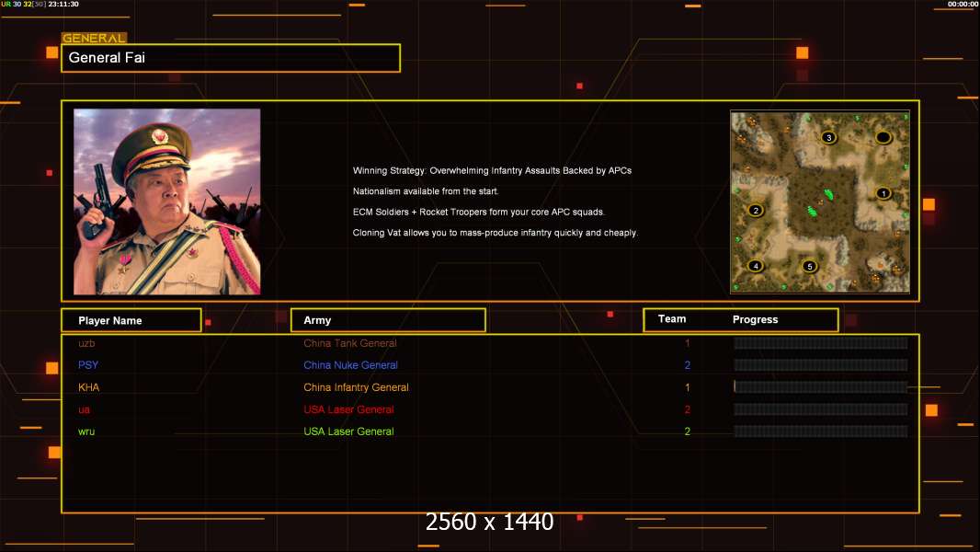Select start position 4 marker on map

(756, 266)
